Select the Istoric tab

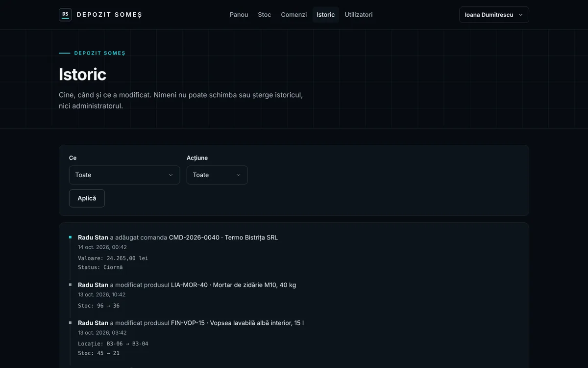click(x=326, y=15)
